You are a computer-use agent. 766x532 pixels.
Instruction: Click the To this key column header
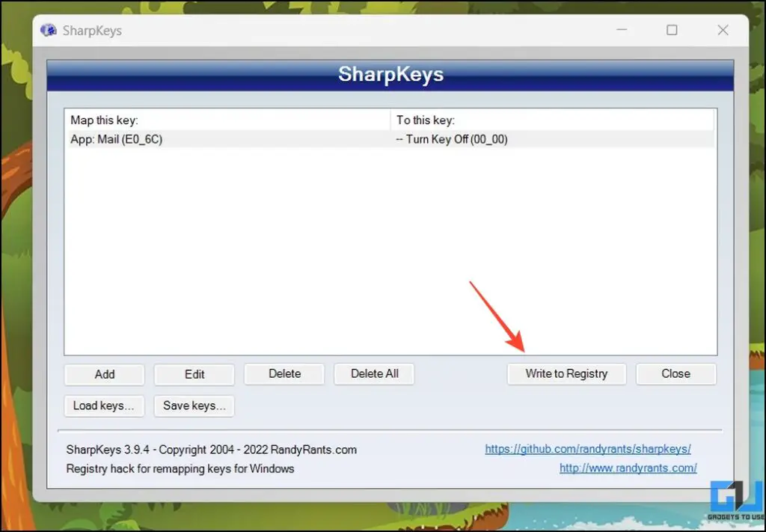[x=426, y=120]
